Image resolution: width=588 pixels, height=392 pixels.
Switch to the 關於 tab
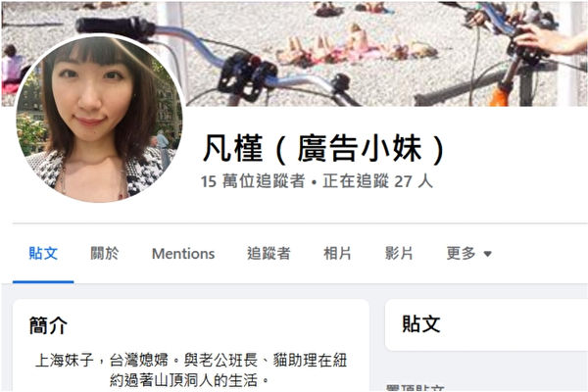tap(105, 254)
